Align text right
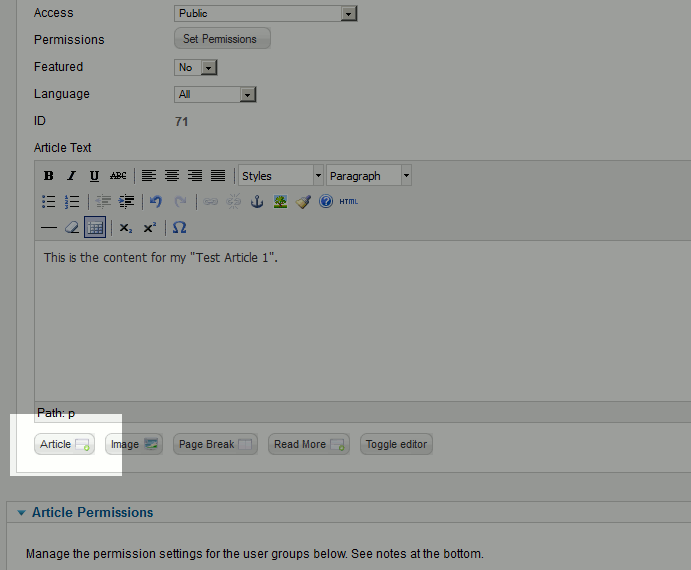This screenshot has width=691, height=570. 195,176
